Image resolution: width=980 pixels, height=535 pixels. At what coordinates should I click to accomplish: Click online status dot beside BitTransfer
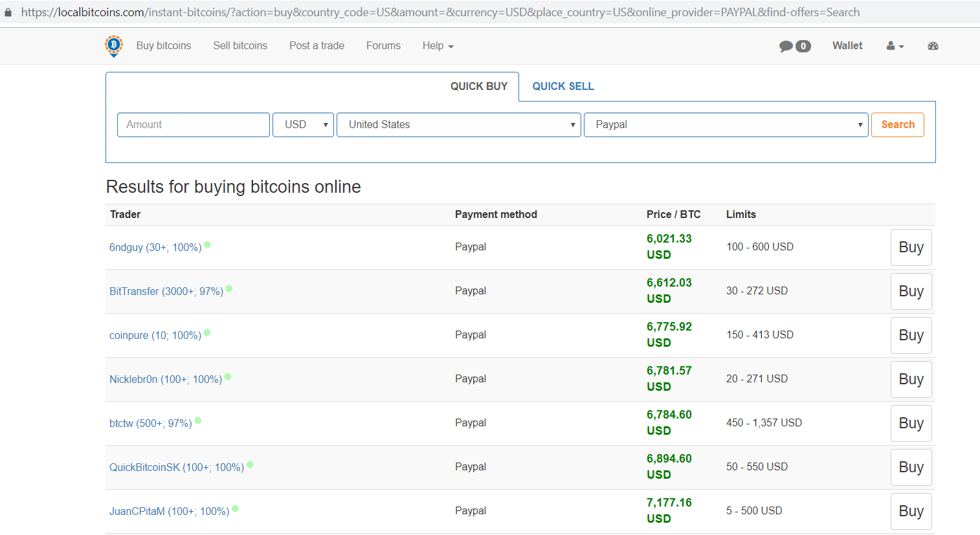point(229,289)
